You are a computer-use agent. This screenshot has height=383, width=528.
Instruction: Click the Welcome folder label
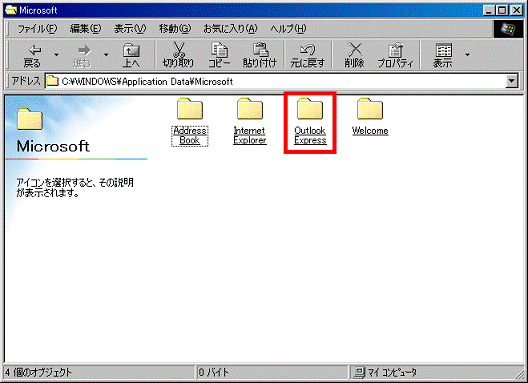pos(370,131)
